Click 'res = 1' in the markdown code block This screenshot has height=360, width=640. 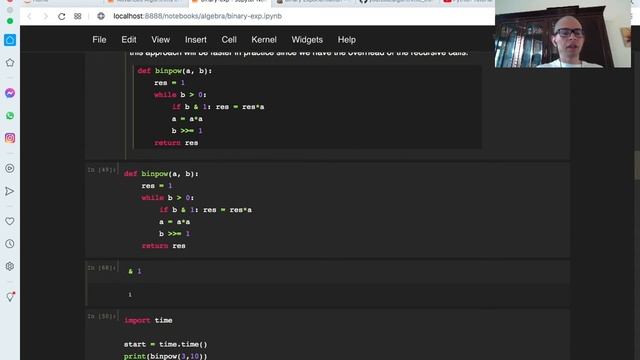pos(169,83)
